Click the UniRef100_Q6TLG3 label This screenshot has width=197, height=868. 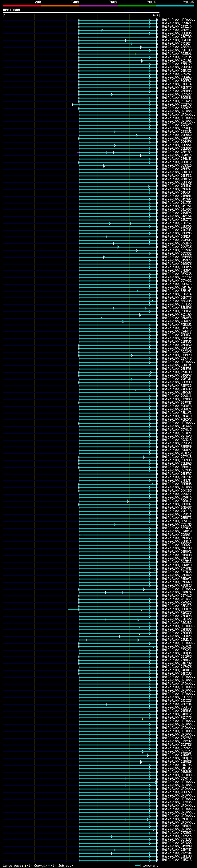(x=177, y=839)
